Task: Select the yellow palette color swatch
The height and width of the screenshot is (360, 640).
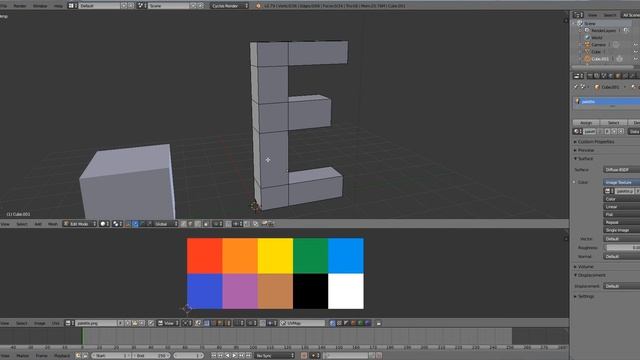Action: tap(275, 256)
